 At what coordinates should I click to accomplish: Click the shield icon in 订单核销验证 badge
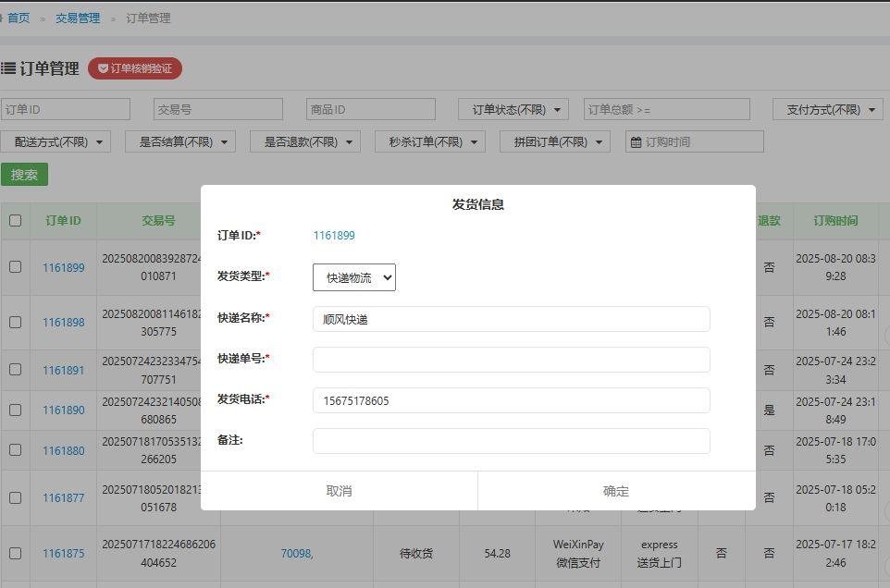(103, 68)
